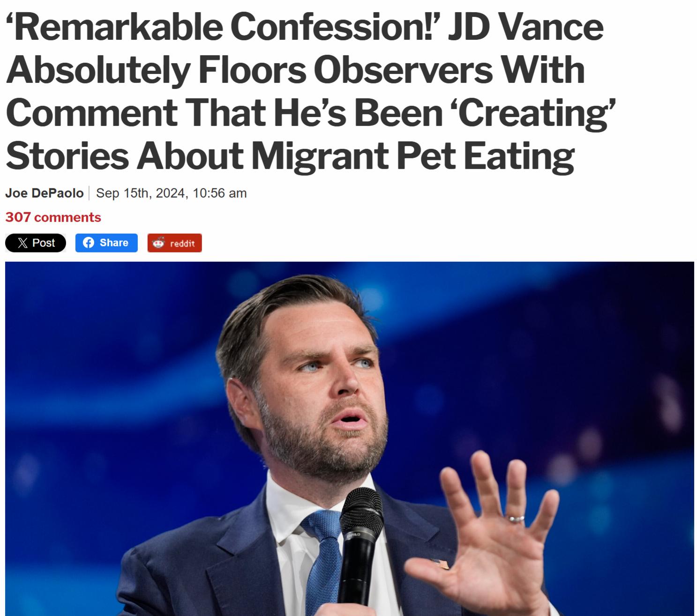Click the X logo on the Post button
Viewport: 697px width, 616px height.
pos(22,243)
